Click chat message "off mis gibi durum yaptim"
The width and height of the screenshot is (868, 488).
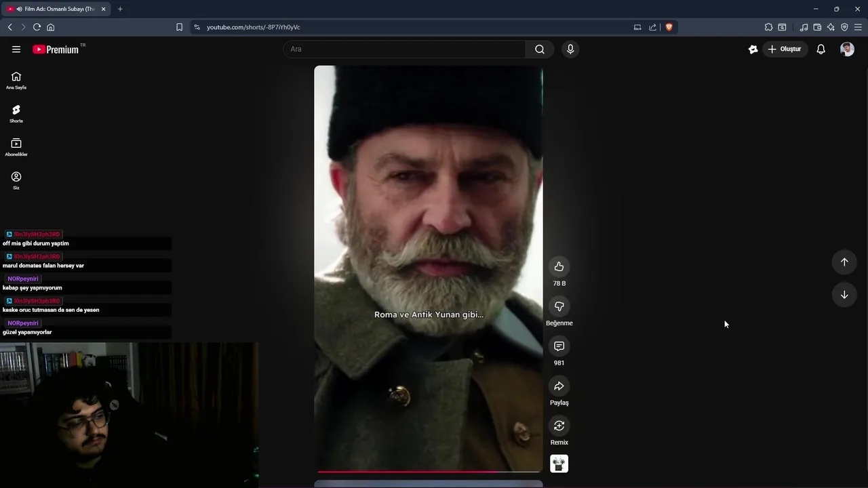[36, 243]
